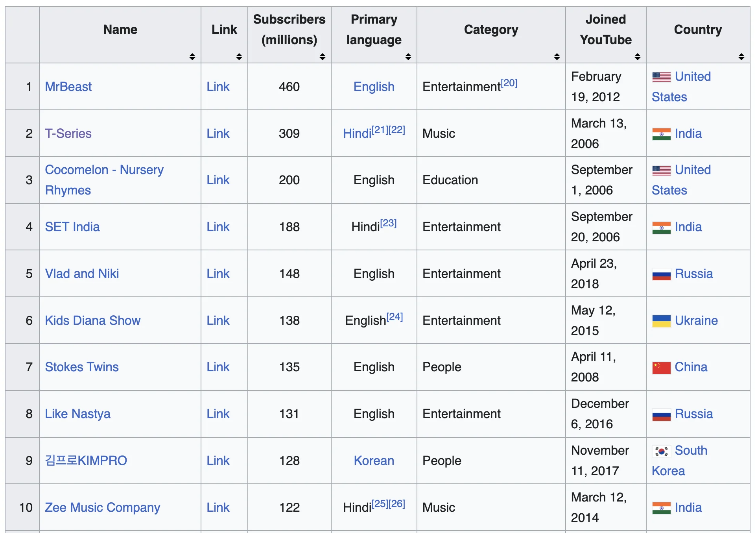Click the English language link for MrBeast
This screenshot has width=756, height=533.
point(373,87)
